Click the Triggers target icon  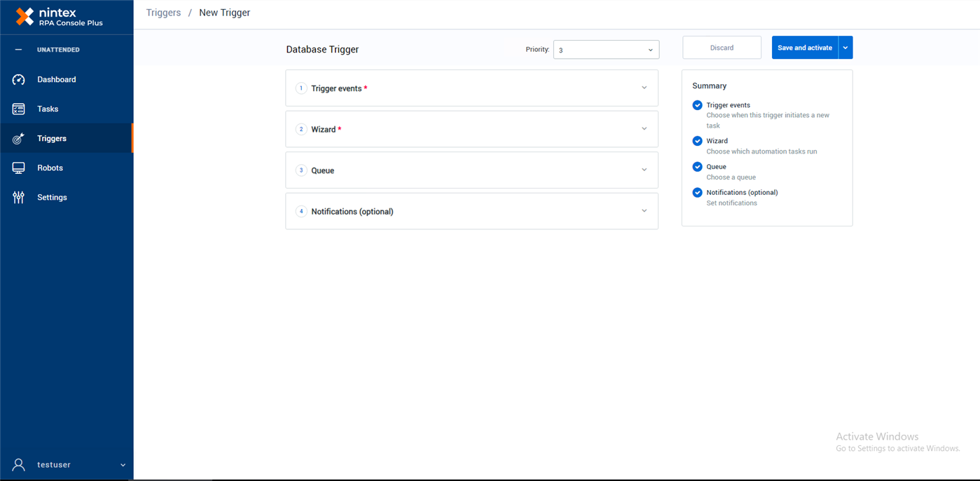(19, 139)
